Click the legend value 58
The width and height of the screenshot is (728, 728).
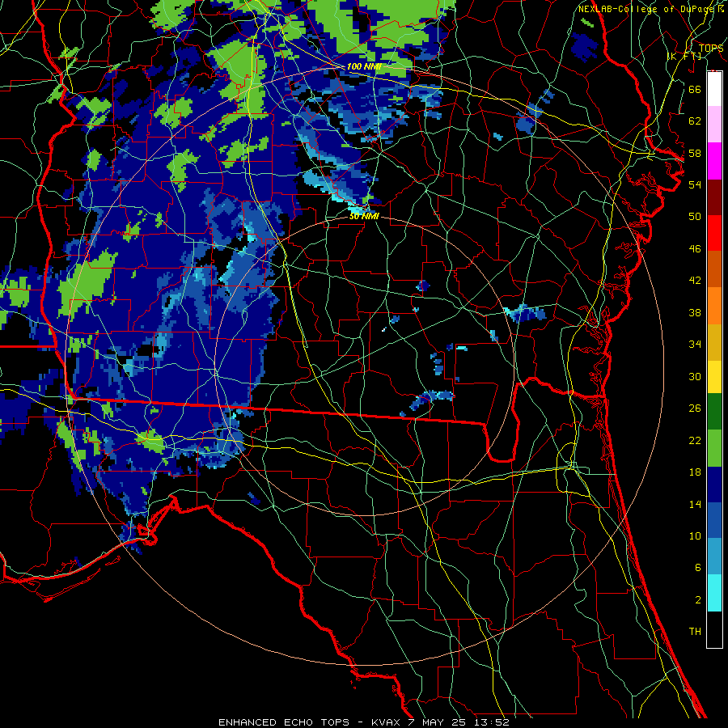pyautogui.click(x=695, y=153)
